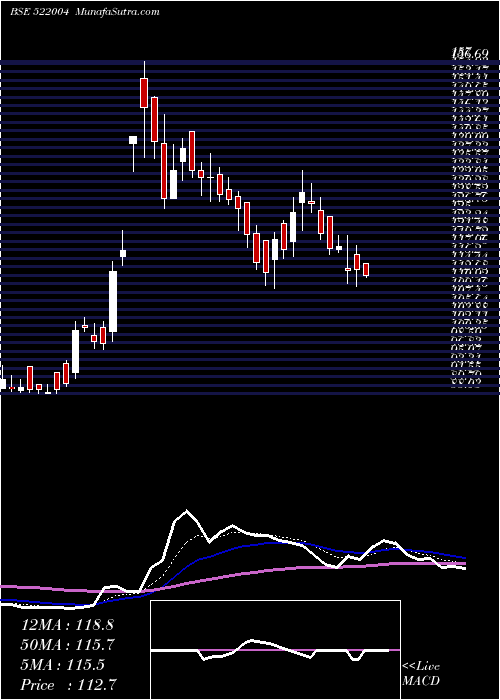
Task: Click the last red candlestick on the right
Action: (x=366, y=270)
